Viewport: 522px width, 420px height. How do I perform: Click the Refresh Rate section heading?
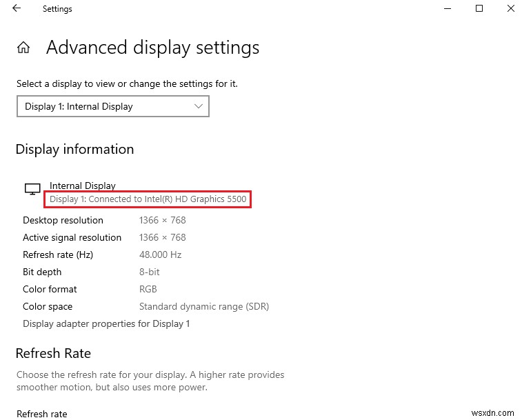(x=53, y=353)
